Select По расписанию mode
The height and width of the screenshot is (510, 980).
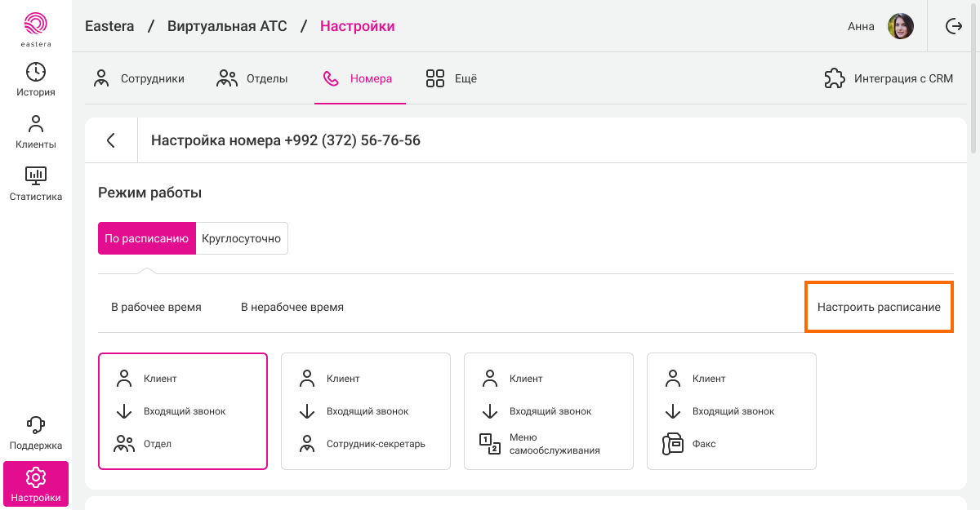tap(147, 238)
